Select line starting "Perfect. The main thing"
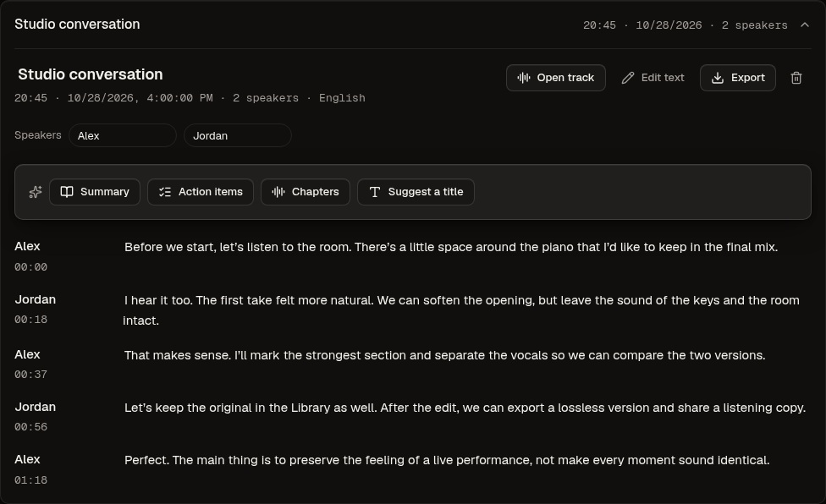 447,460
